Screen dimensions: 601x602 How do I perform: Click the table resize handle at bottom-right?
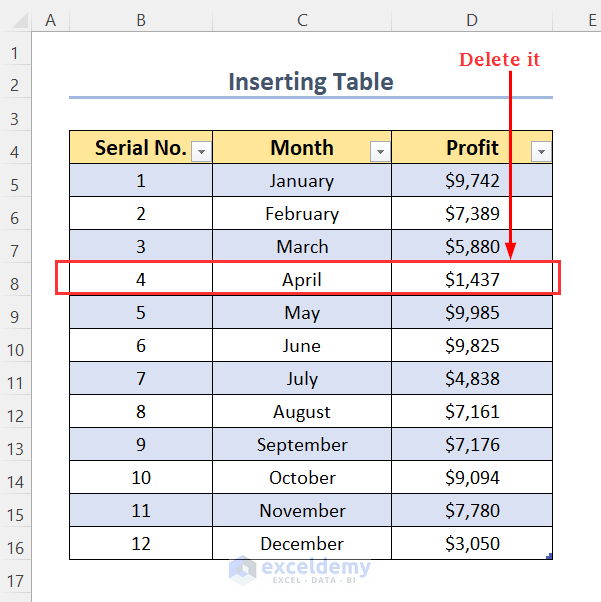click(x=549, y=557)
